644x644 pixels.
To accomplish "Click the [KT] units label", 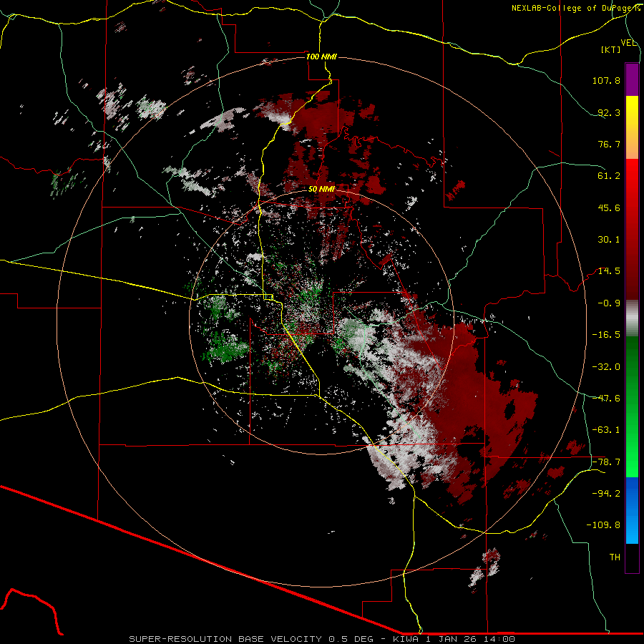I will tap(611, 49).
